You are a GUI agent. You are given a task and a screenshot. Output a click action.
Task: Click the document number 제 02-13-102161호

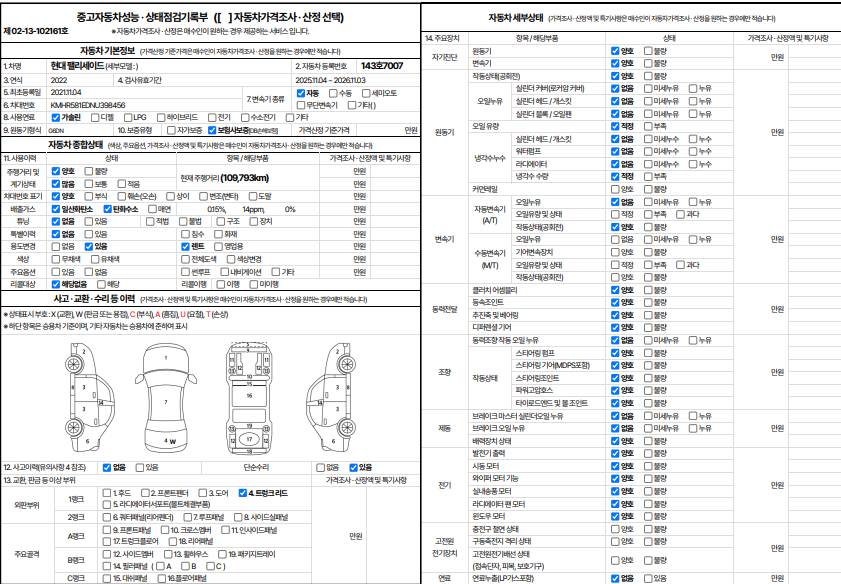[x=36, y=31]
